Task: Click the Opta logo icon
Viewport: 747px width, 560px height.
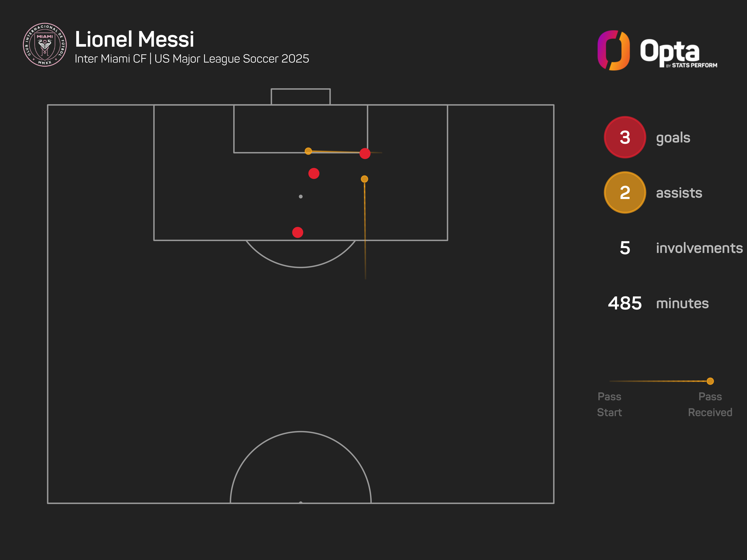Action: (613, 50)
